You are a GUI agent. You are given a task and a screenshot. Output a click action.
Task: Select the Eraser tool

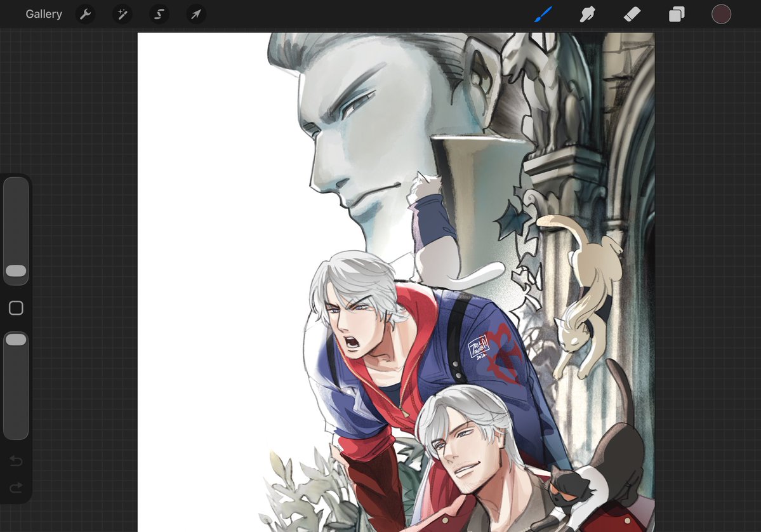[x=632, y=14]
